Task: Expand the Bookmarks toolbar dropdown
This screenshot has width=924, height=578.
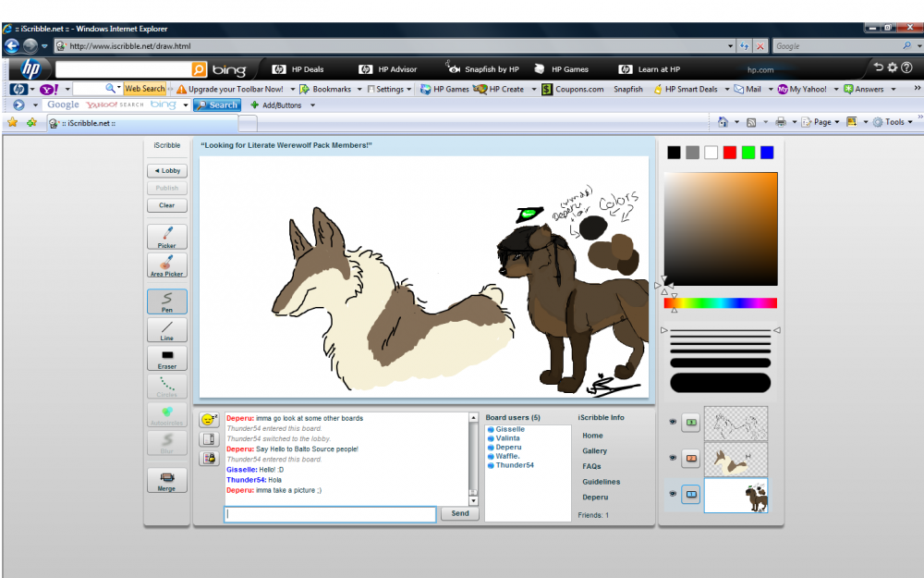Action: pyautogui.click(x=359, y=89)
